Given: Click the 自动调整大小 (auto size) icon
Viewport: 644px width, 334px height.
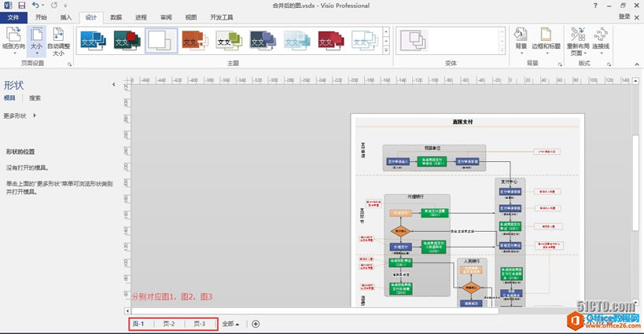Looking at the screenshot, I should (58, 35).
